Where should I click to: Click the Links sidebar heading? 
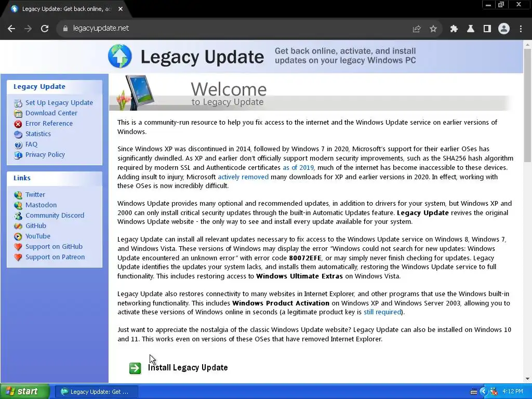tap(22, 178)
